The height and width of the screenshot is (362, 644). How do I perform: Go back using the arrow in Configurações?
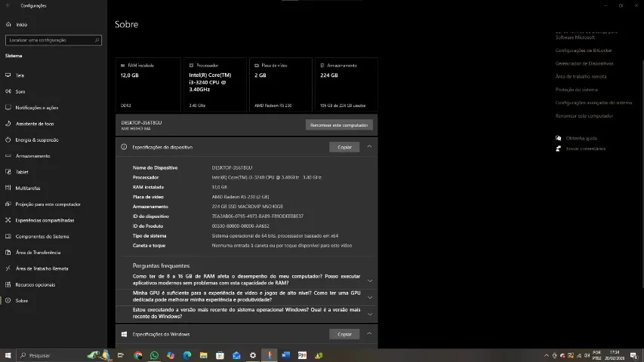pos(8,5)
